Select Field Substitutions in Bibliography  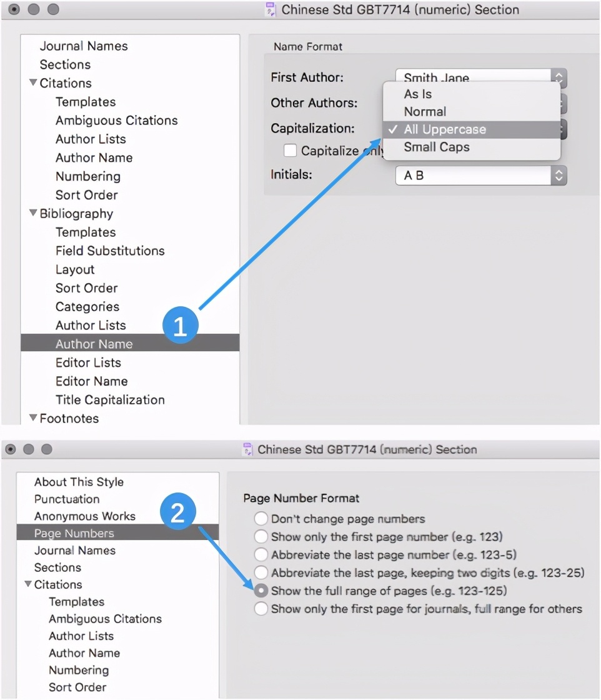pyautogui.click(x=110, y=251)
